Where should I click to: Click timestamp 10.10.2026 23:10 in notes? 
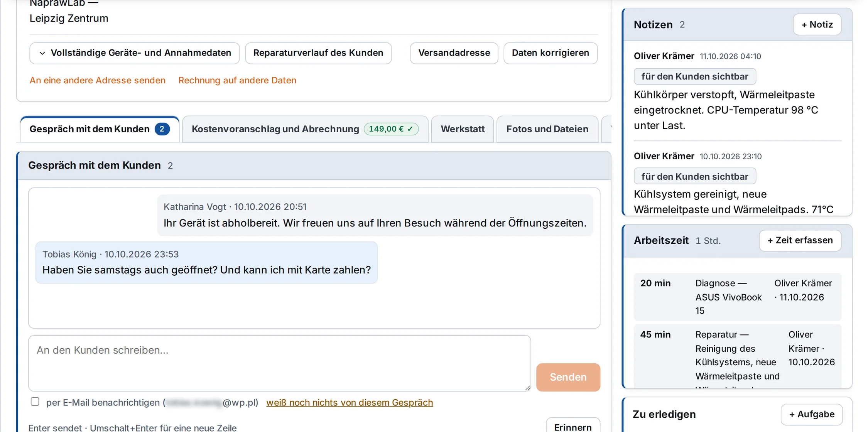730,156
